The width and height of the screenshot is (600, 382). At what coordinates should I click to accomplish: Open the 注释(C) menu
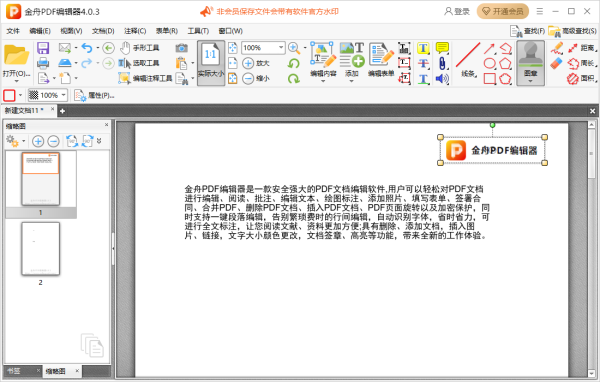click(x=135, y=31)
